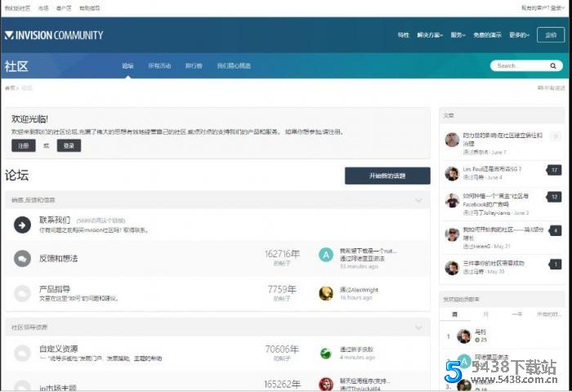This screenshot has width=572, height=392.
Task: Open the 联系我们 forum link
Action: click(x=55, y=220)
